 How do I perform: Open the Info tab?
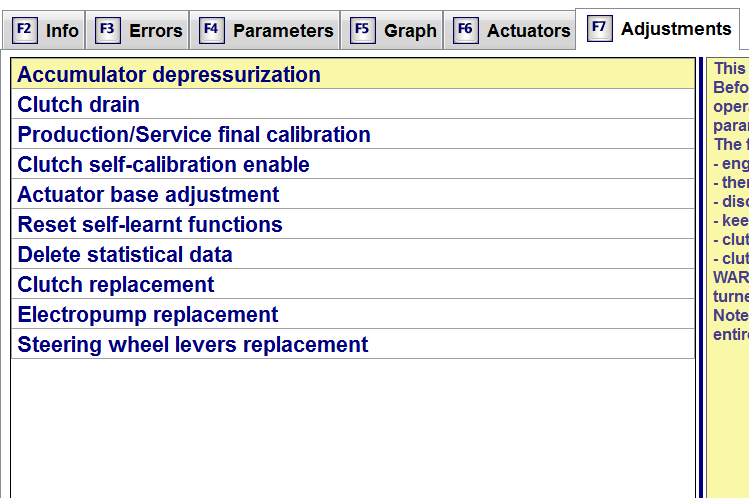pyautogui.click(x=44, y=30)
